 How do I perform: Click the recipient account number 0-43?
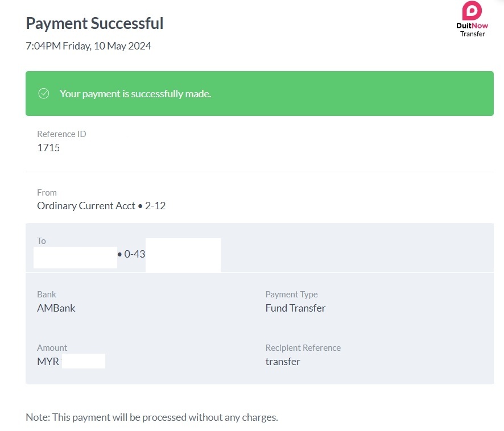[134, 255]
